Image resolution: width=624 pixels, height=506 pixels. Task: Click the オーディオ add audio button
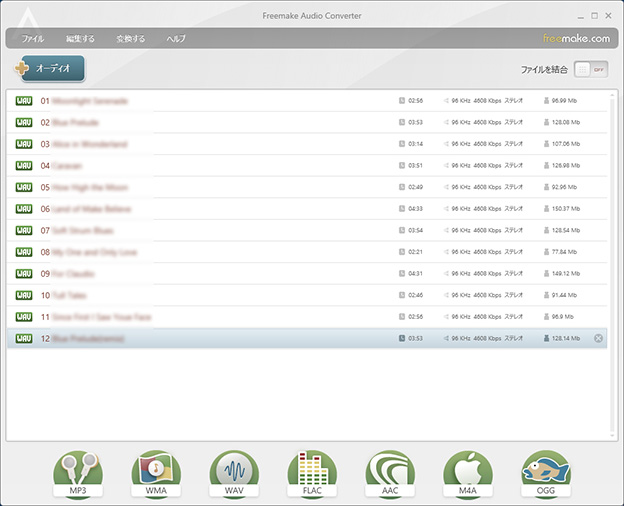pyautogui.click(x=49, y=68)
